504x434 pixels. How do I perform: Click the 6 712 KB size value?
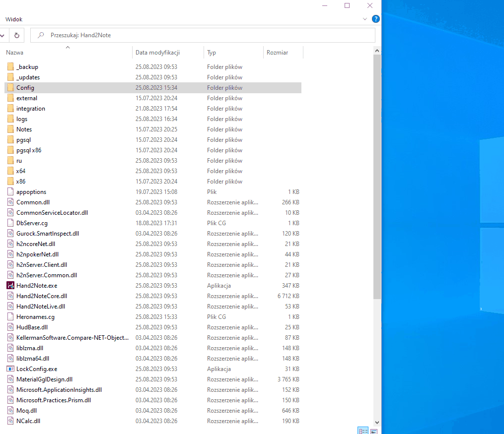point(288,296)
